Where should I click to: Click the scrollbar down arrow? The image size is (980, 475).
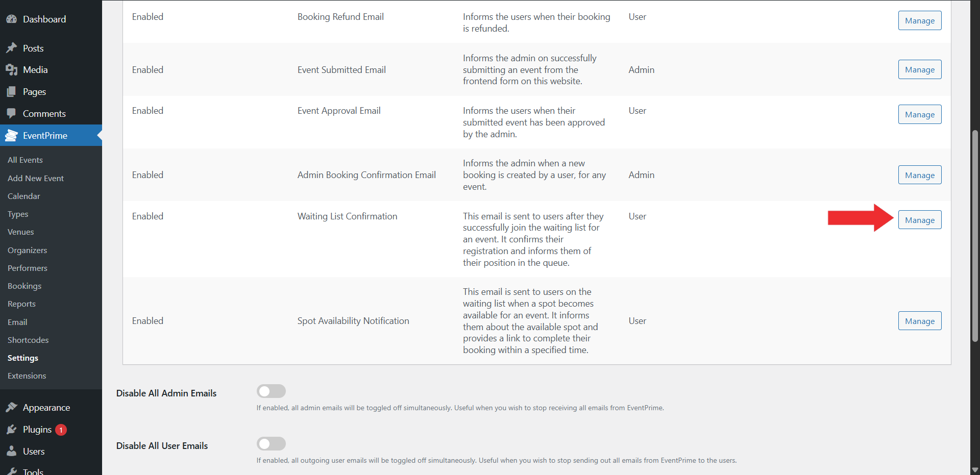click(x=975, y=470)
